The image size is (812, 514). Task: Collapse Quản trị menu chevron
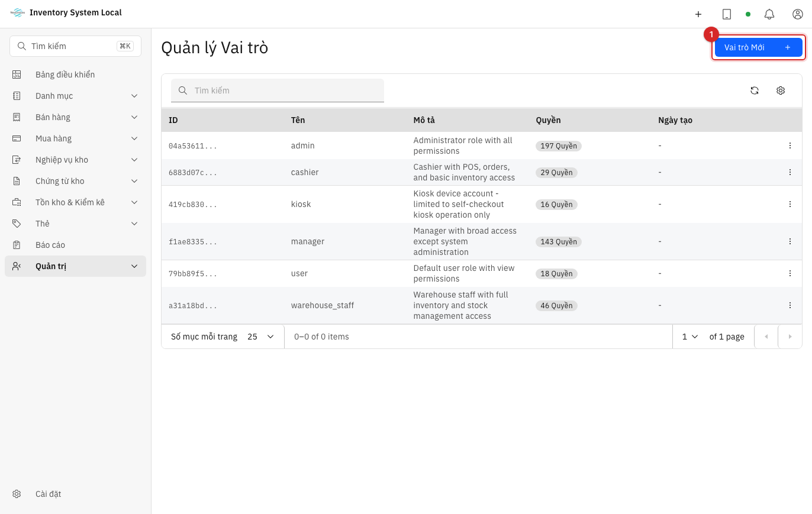pyautogui.click(x=134, y=266)
